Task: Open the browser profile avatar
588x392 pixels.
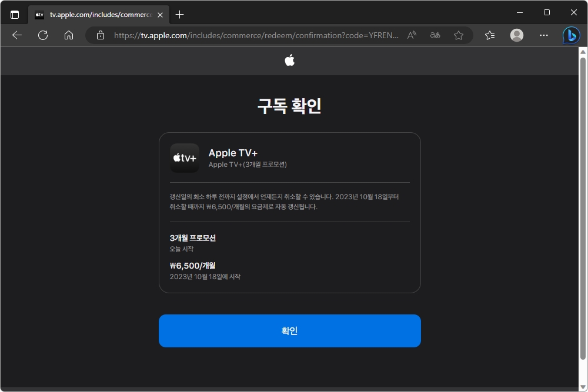Action: [x=517, y=35]
